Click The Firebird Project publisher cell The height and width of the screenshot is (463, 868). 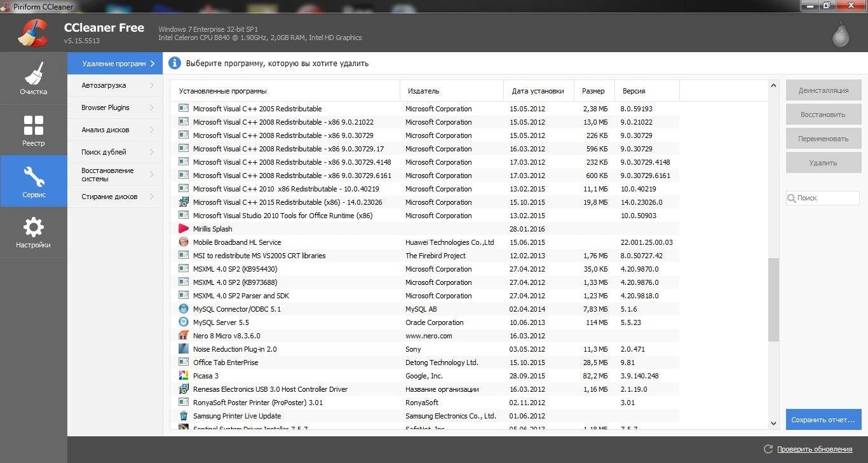[x=435, y=256]
